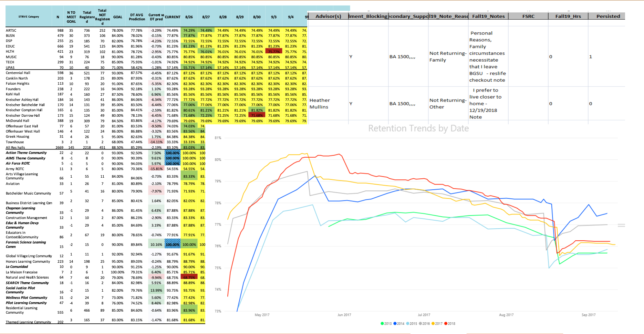Select the 2013 green legend marker

click(382, 323)
